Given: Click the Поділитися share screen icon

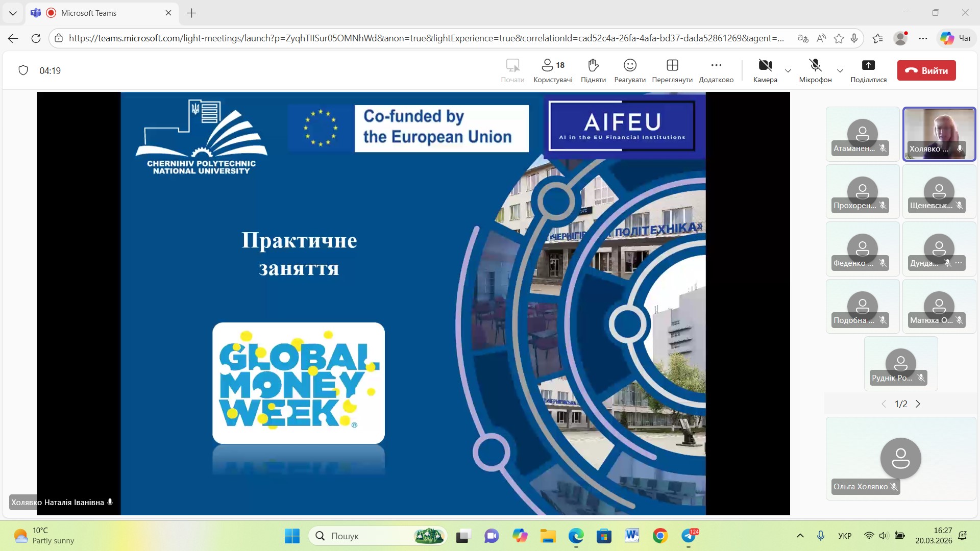Looking at the screenshot, I should tap(868, 70).
